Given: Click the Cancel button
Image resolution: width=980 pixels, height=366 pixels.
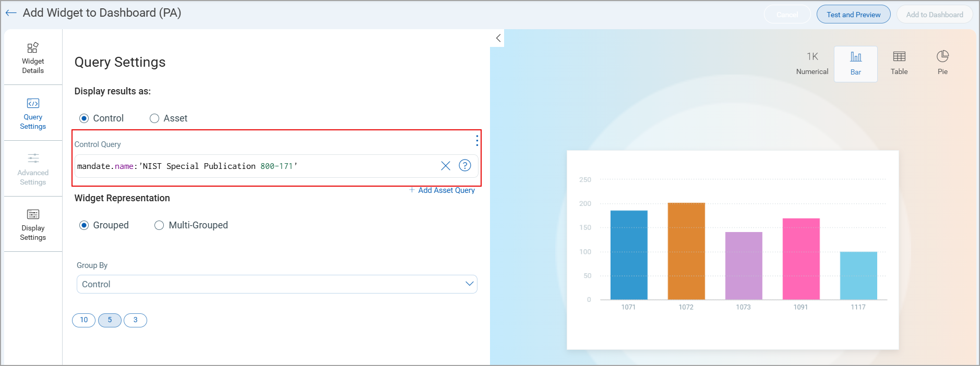Looking at the screenshot, I should (x=787, y=15).
